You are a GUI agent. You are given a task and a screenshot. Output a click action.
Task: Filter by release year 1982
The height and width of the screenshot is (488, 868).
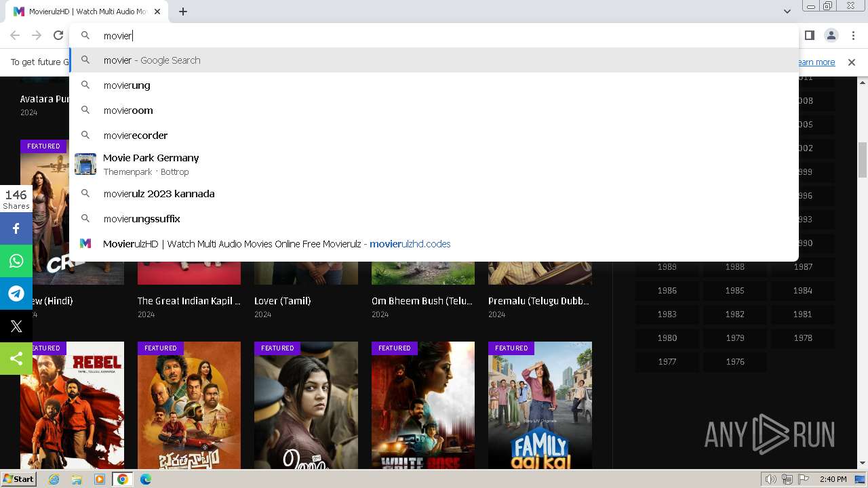click(735, 314)
